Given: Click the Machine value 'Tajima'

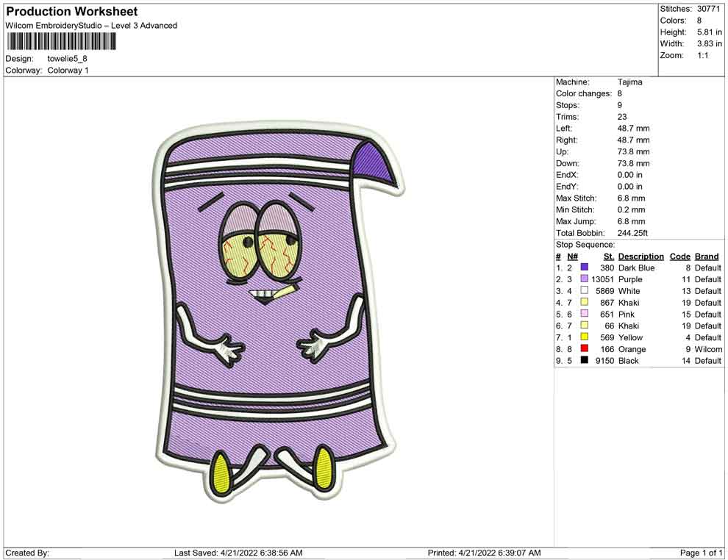Looking at the screenshot, I should point(630,82).
